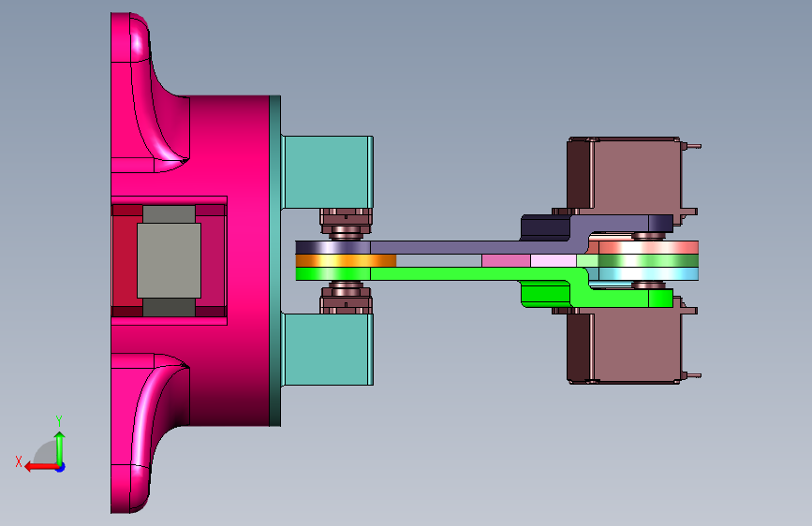Click the green Y axis arrow of the triad
Viewport: 812px width, 526px height.
click(60, 447)
